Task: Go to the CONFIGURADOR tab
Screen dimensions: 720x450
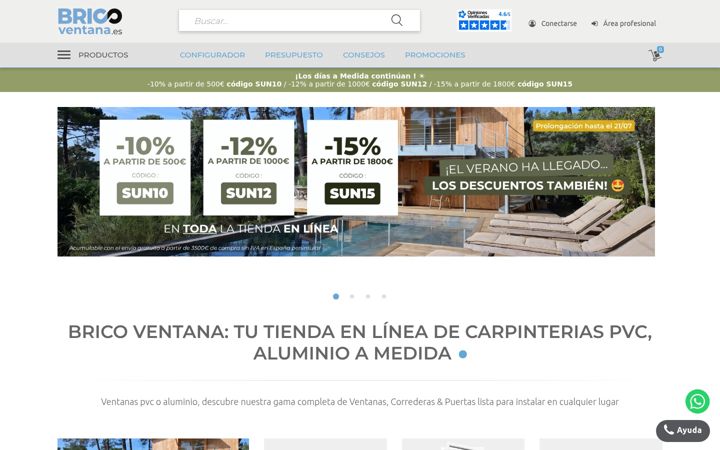Action: 212,55
